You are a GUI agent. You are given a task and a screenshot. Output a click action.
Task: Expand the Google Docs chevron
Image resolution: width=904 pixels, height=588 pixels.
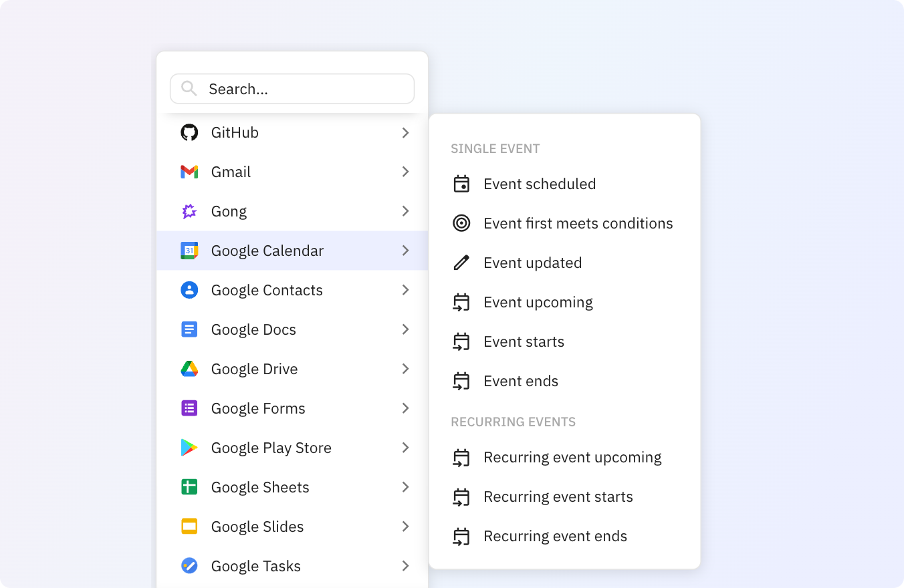coord(405,329)
